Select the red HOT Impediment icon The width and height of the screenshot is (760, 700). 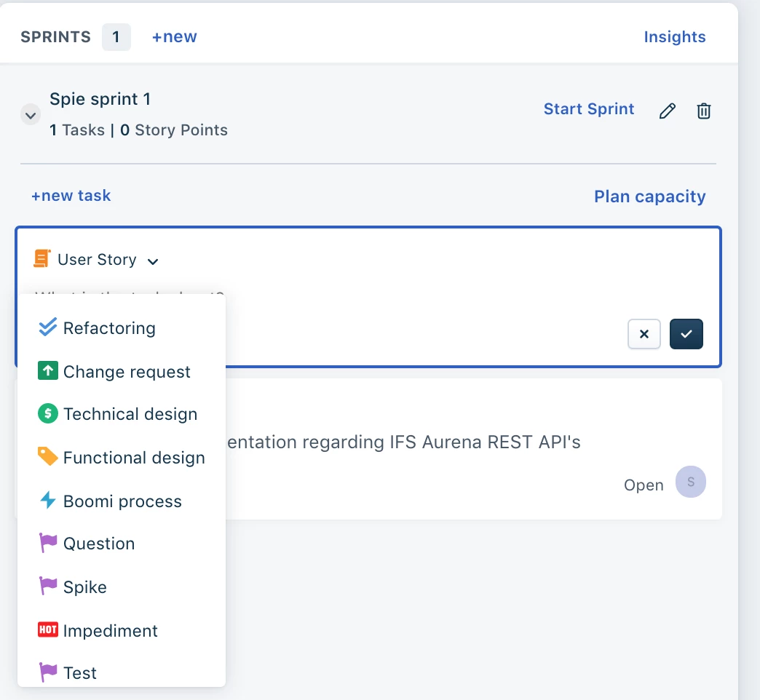point(47,629)
